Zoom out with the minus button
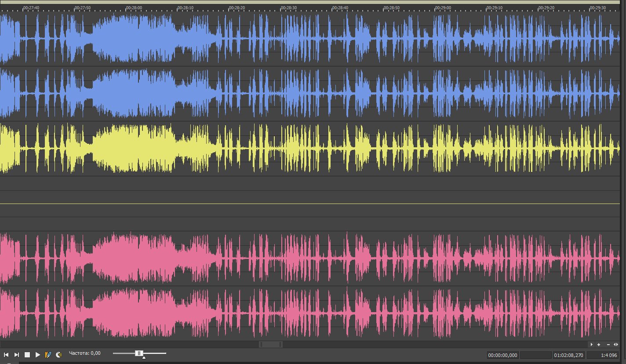626x364 pixels. [x=608, y=345]
